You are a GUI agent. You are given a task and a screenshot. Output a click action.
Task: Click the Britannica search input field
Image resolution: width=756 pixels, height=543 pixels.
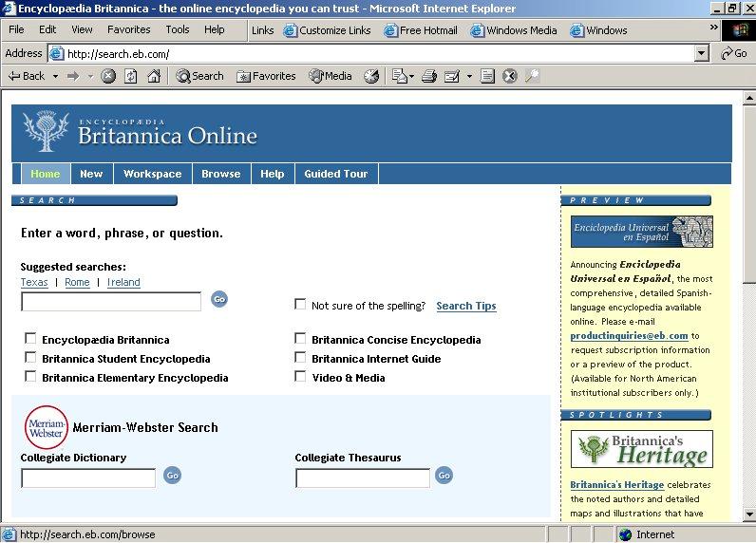111,302
